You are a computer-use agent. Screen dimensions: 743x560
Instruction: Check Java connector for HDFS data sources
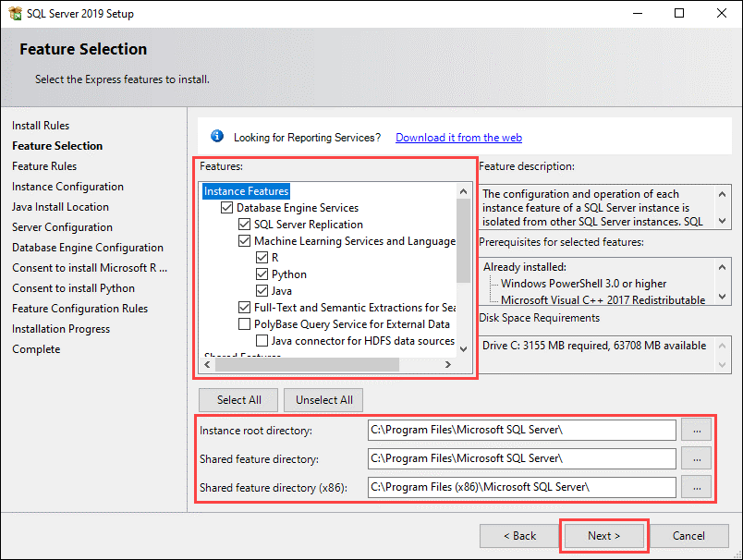[262, 340]
